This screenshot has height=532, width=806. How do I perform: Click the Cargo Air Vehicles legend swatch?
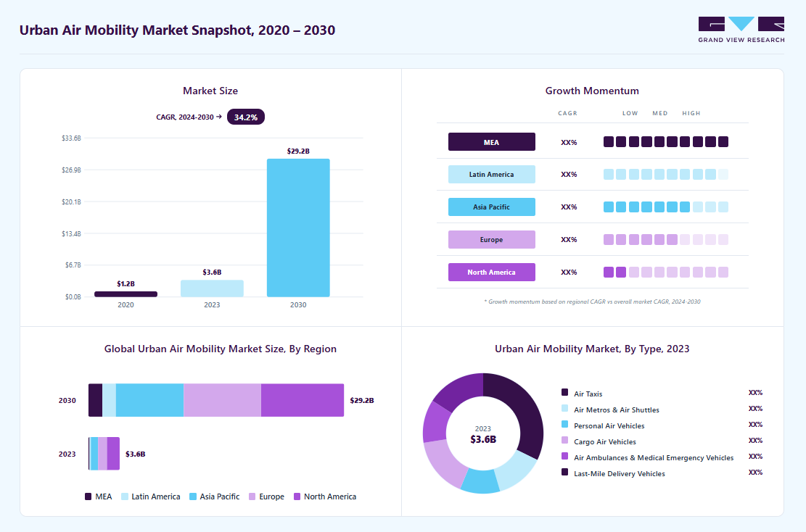564,440
